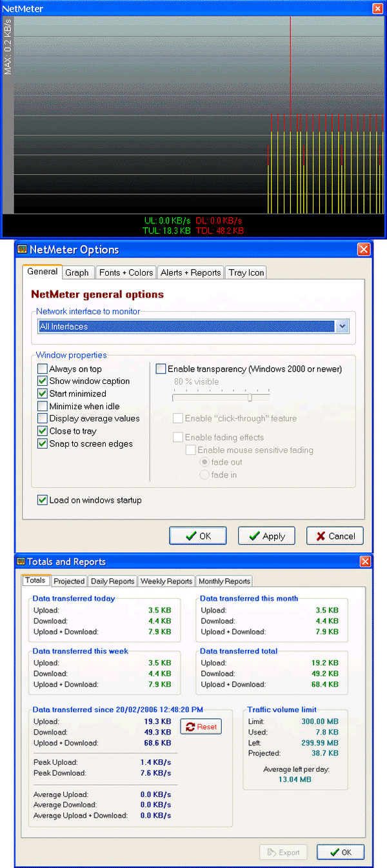Open Daily Reports tab
Viewport: 387px width, 868px height.
click(x=112, y=581)
